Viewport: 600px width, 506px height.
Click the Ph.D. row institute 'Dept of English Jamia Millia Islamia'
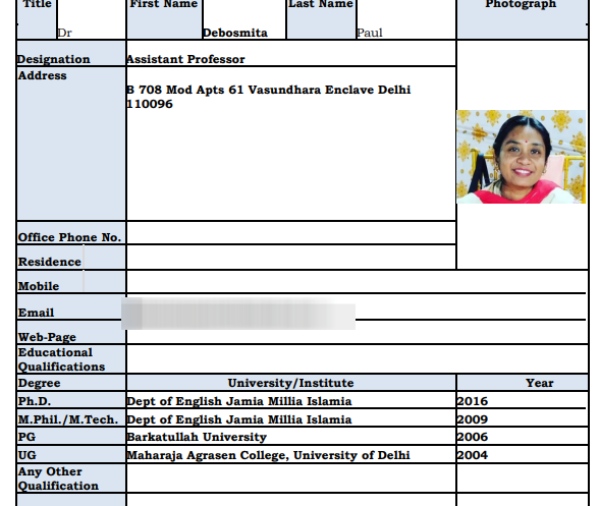(239, 401)
